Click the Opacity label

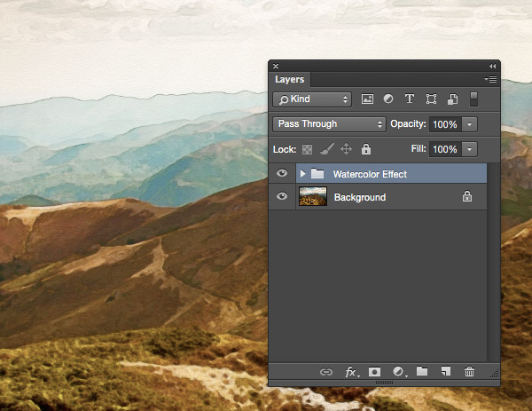[408, 123]
